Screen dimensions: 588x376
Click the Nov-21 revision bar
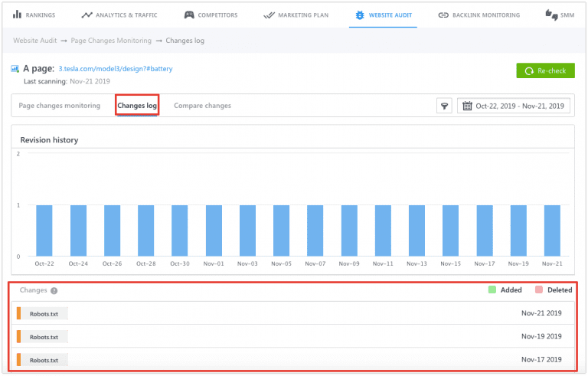coord(552,231)
